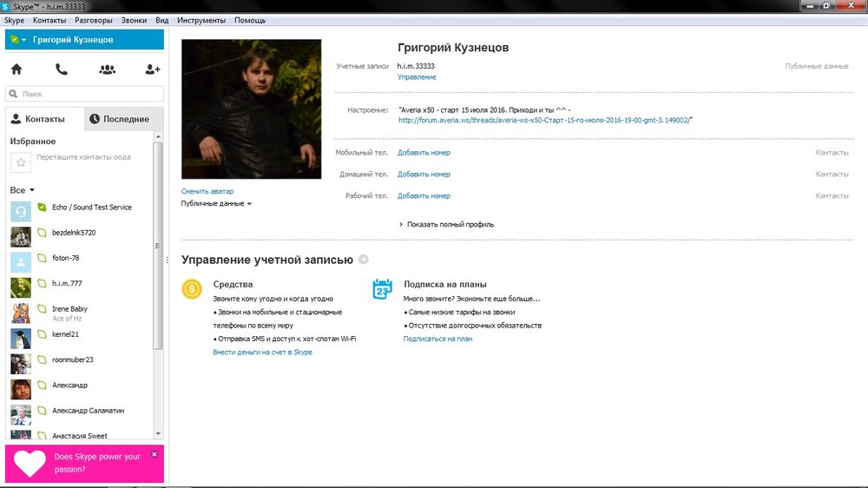
Task: Open the Инструменты menu
Action: [201, 20]
